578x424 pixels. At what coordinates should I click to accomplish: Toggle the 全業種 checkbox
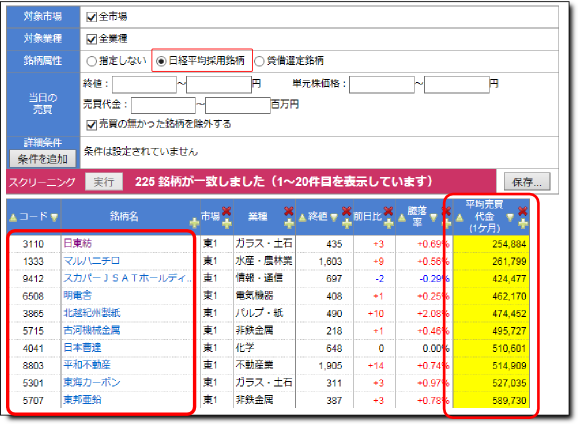pos(91,39)
